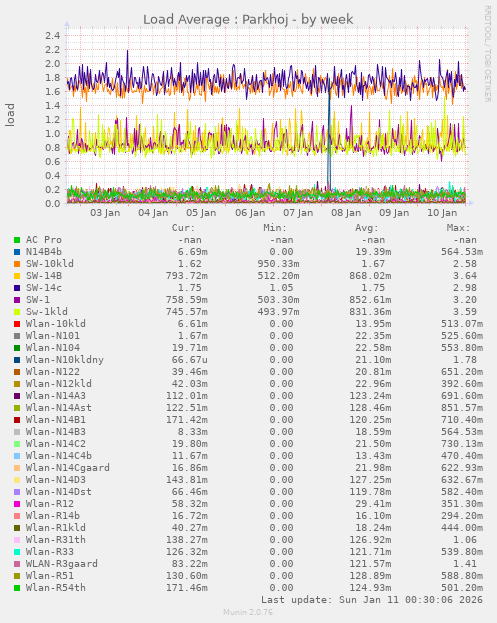Viewport: 497px width, 623px height.
Task: Click the Wlan-N14B3 legend label
Action: pyautogui.click(x=56, y=431)
